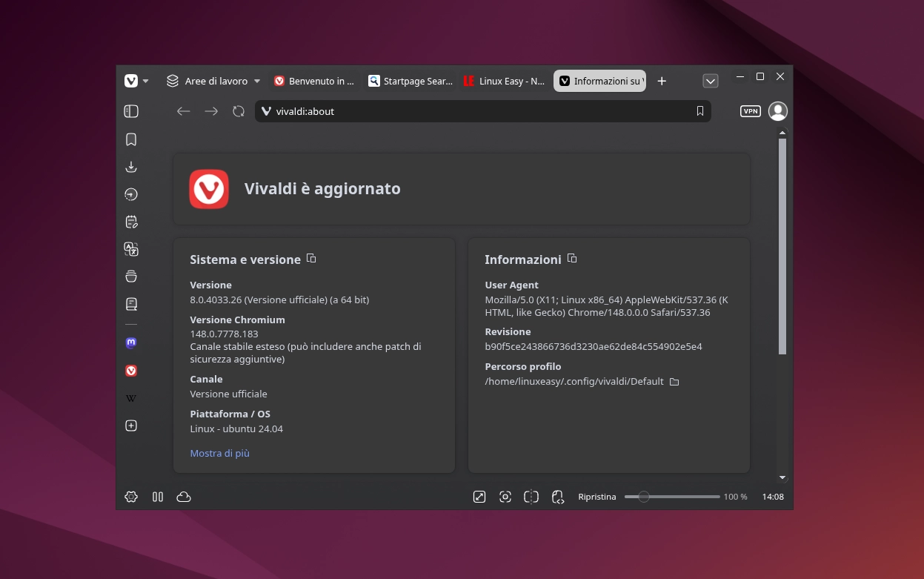Click the pause Break Mode icon
This screenshot has height=579, width=924.
point(158,497)
